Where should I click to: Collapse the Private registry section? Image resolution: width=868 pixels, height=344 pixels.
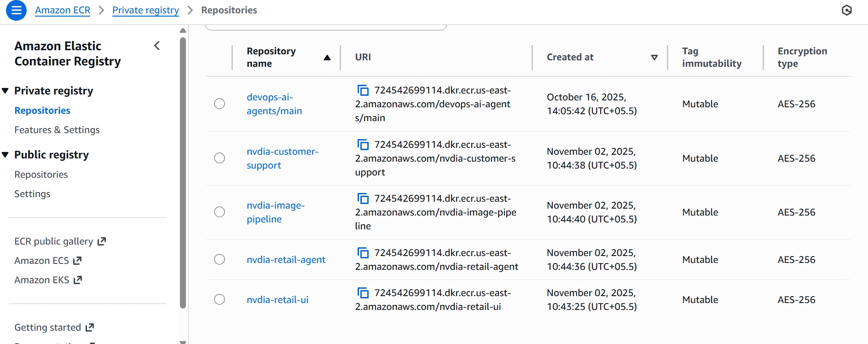click(x=6, y=91)
